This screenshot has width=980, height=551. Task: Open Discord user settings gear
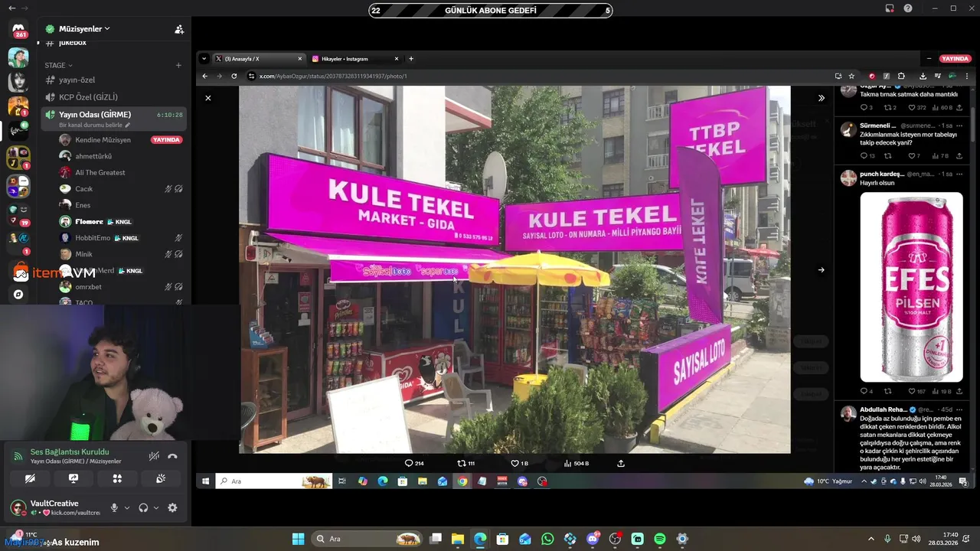172,507
